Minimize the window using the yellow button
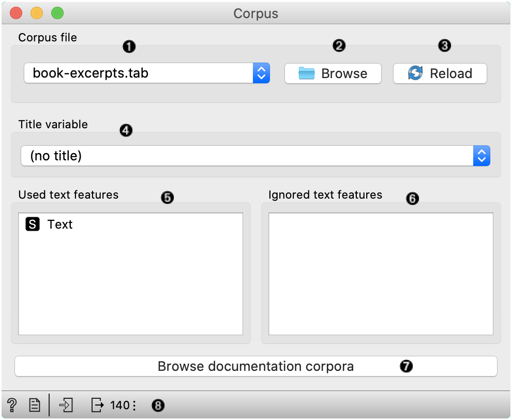 coord(37,13)
